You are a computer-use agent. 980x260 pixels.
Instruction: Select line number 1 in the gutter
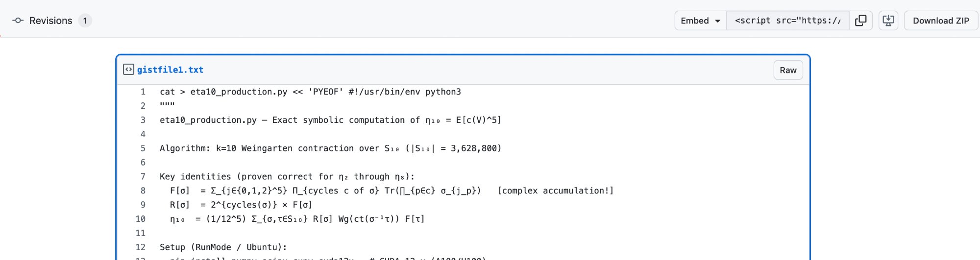click(x=143, y=92)
